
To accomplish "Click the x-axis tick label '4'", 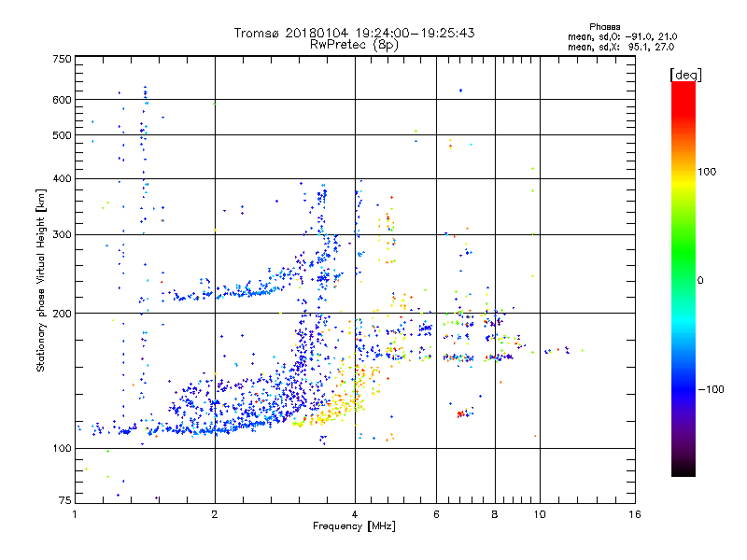I will point(355,514).
